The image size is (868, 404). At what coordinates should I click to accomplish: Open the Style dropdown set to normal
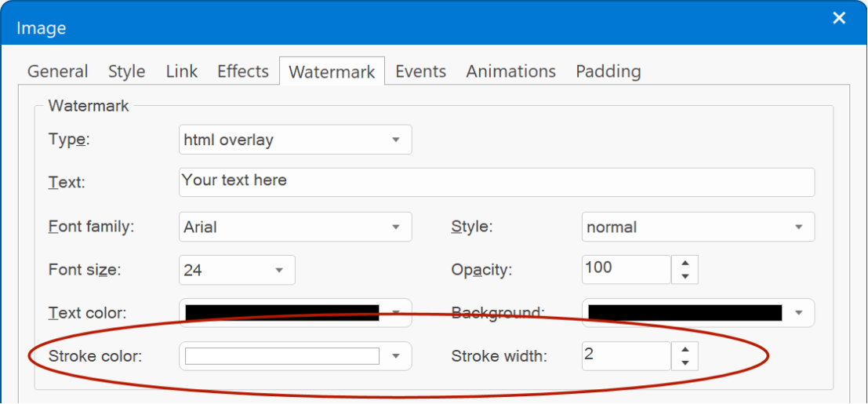(x=698, y=227)
